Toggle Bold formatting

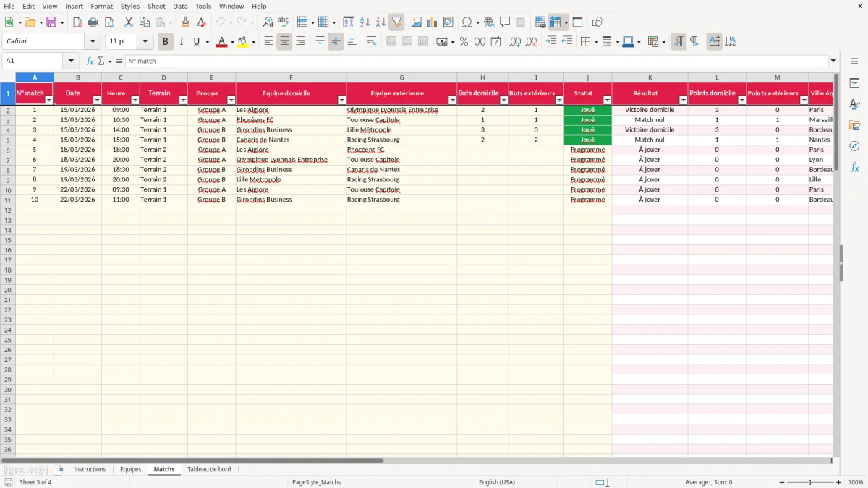(x=165, y=42)
